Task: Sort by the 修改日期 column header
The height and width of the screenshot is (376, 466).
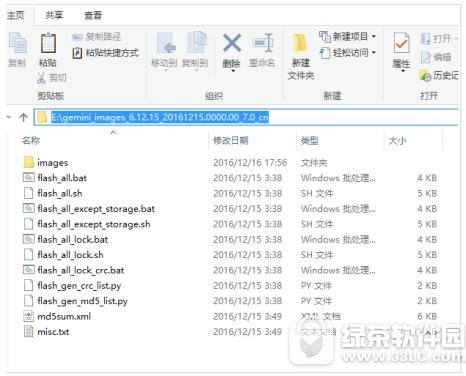Action: click(x=231, y=141)
